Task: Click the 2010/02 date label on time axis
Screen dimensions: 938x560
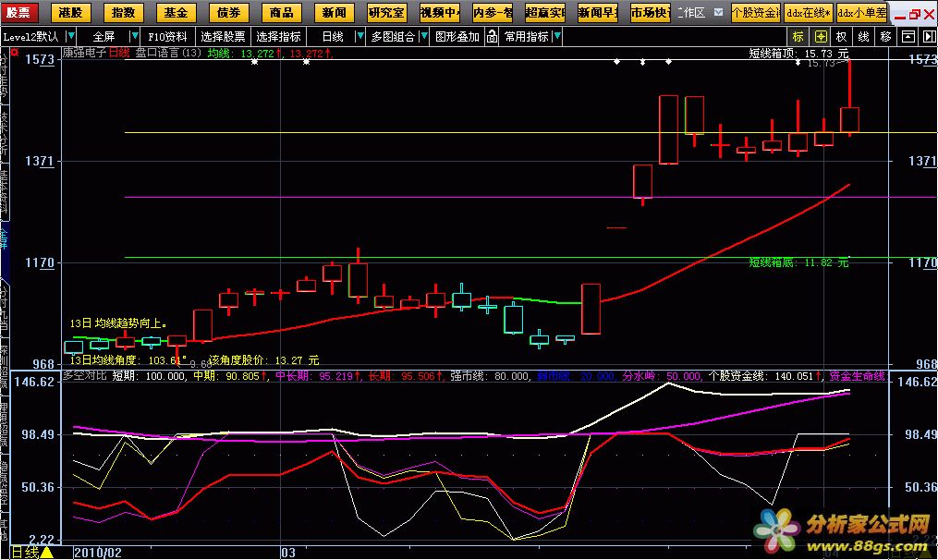Action: [98, 553]
